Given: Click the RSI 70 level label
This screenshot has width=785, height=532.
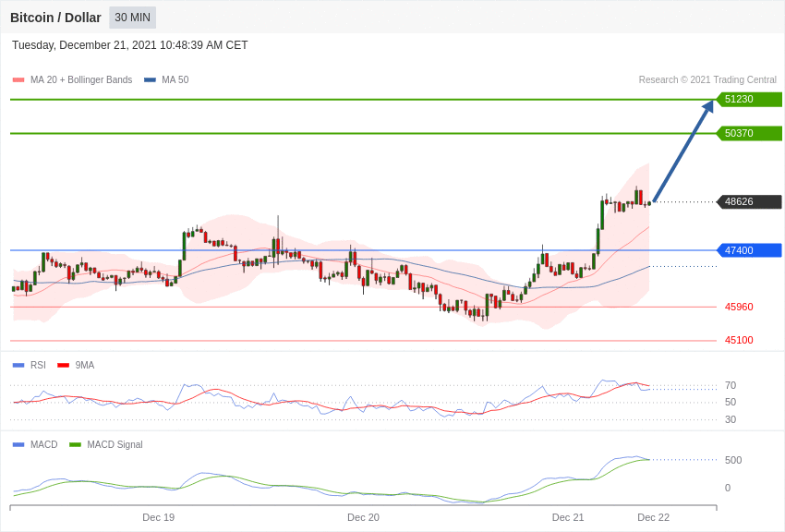Looking at the screenshot, I should coord(731,385).
